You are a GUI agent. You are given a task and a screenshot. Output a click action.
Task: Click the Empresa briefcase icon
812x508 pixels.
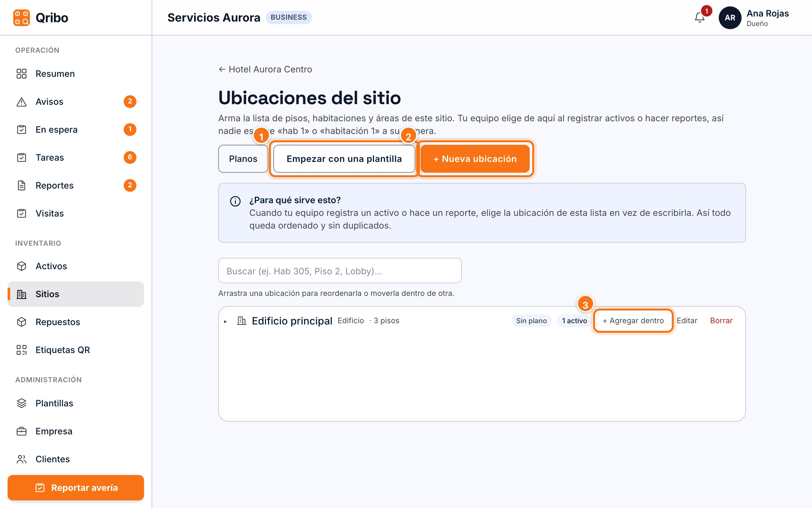pos(22,431)
